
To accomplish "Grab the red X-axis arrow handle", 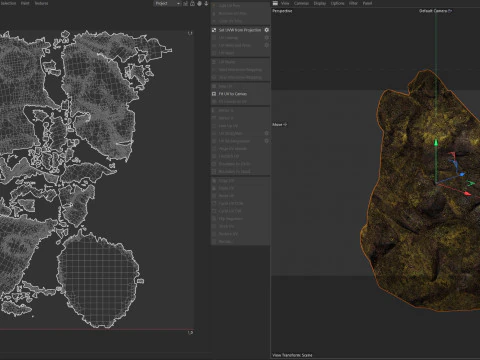I will [x=468, y=193].
